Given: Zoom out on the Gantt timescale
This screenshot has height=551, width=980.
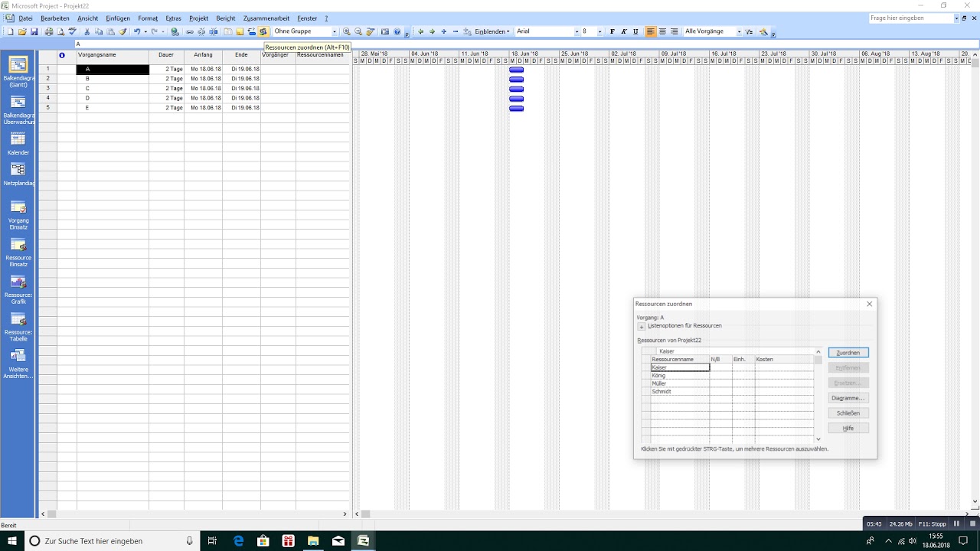Looking at the screenshot, I should tap(358, 31).
